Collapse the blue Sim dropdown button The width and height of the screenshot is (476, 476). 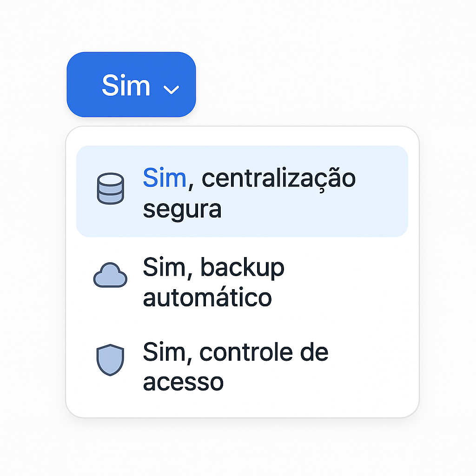(x=131, y=85)
